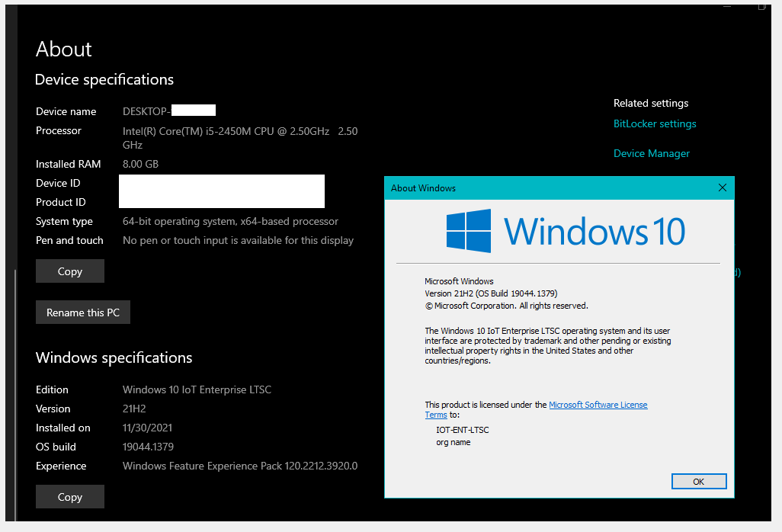782x532 pixels.
Task: Select the About page heading
Action: pyautogui.click(x=64, y=50)
